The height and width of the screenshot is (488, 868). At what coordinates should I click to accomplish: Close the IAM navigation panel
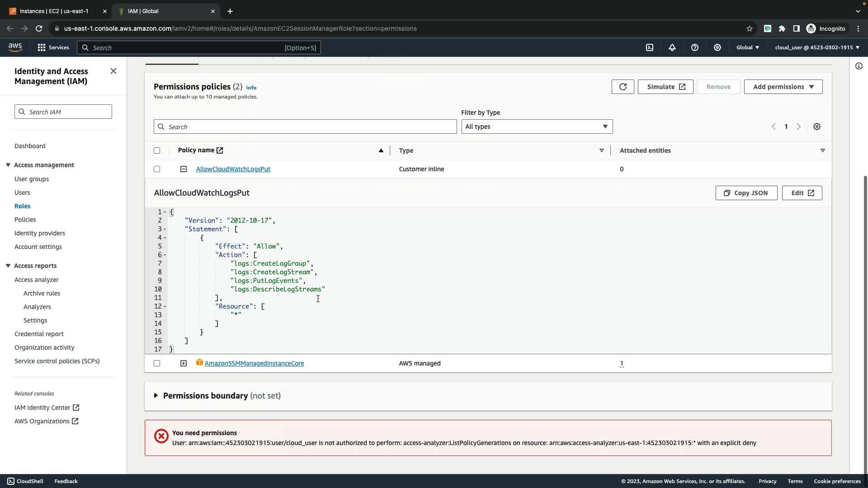[x=113, y=71]
